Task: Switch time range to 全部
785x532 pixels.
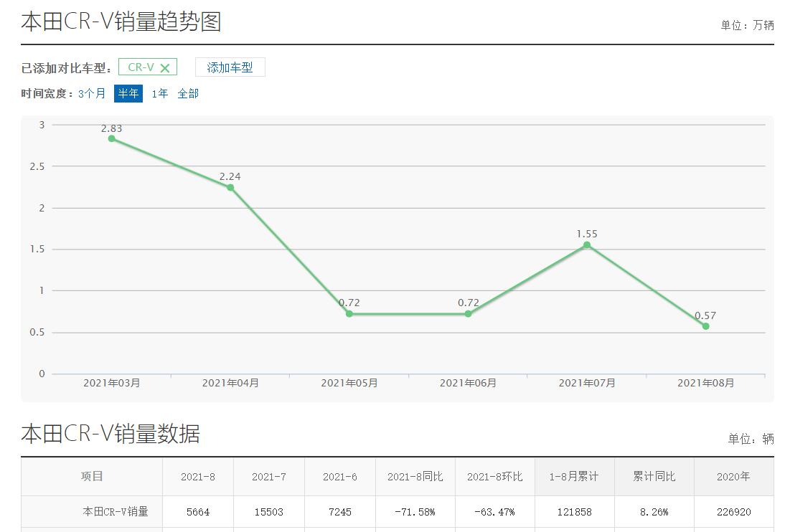Action: pyautogui.click(x=188, y=94)
